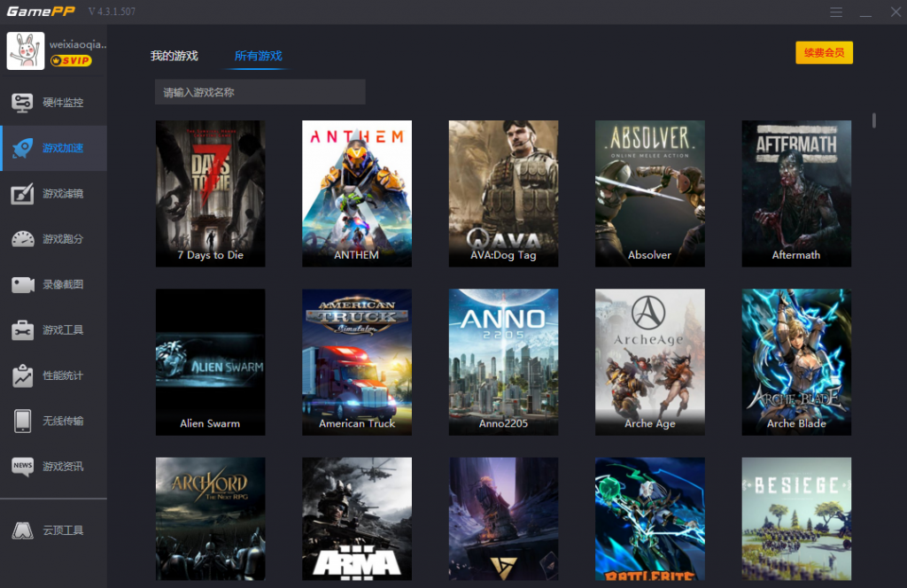The width and height of the screenshot is (907, 588).
Task: Click the game list scrollbar
Action: 873,120
